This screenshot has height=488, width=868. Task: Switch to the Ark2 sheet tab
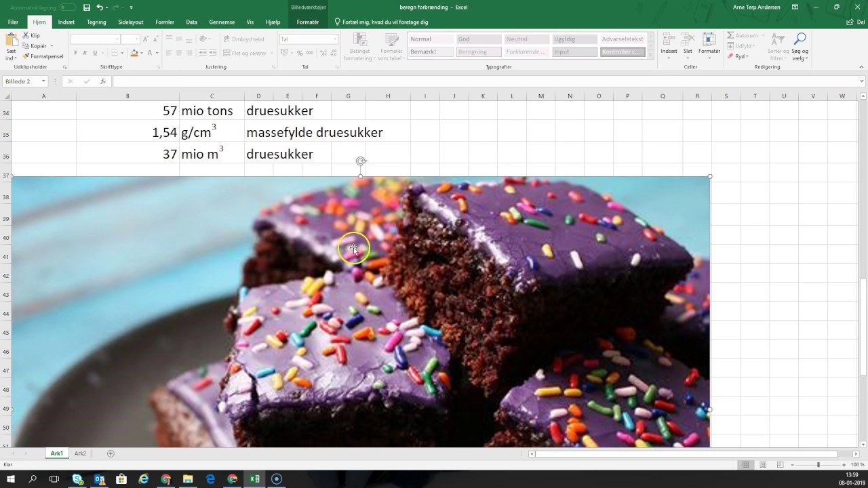(80, 453)
